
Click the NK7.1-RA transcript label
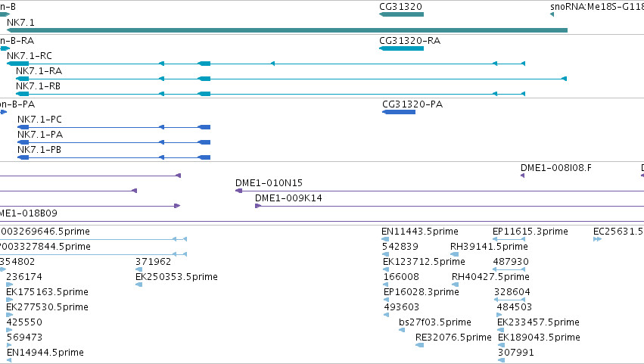tap(39, 71)
